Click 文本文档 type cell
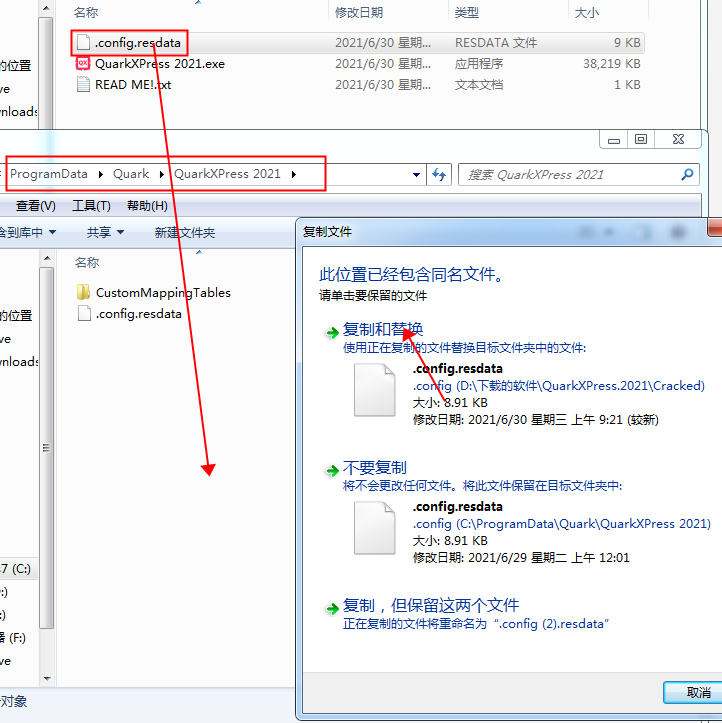The width and height of the screenshot is (722, 723). (479, 85)
